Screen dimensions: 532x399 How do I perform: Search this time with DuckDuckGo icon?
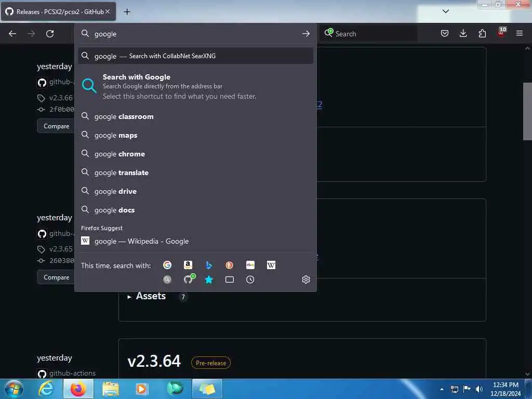[229, 265]
